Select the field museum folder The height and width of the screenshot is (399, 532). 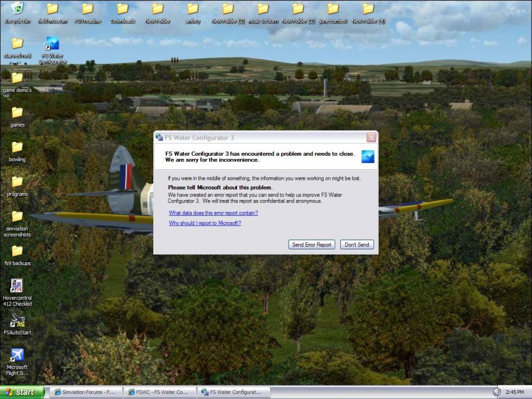(x=52, y=12)
